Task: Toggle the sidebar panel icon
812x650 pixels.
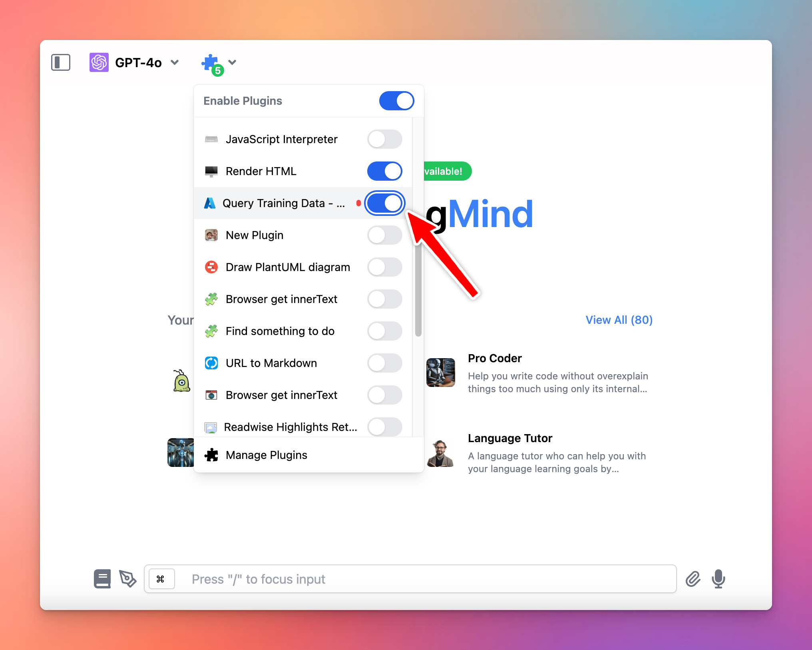Action: click(61, 62)
